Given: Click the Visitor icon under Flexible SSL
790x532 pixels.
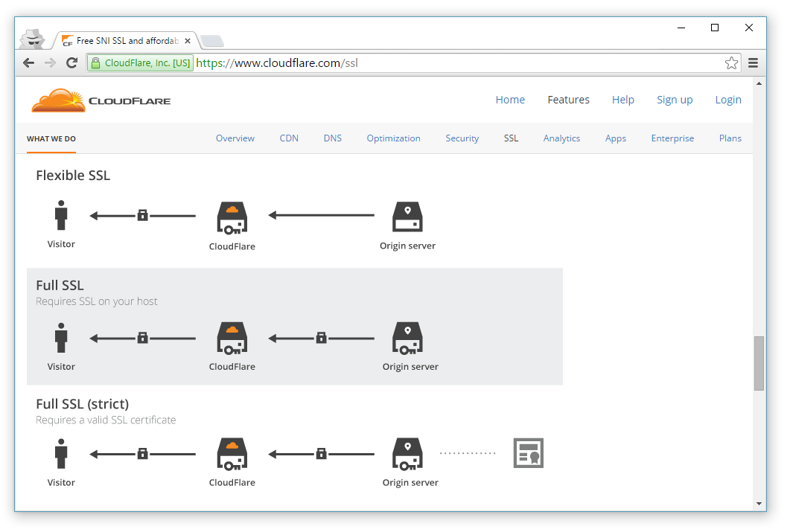Looking at the screenshot, I should [x=61, y=216].
